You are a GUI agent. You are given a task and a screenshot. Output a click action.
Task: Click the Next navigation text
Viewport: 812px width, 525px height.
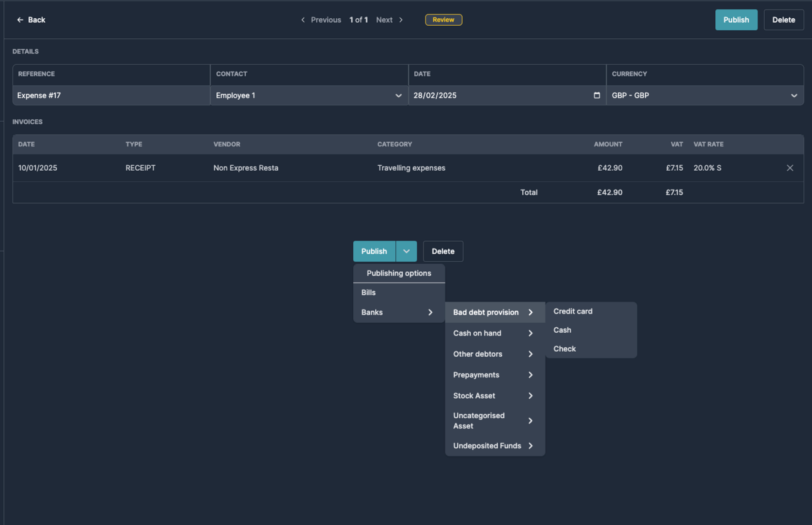tap(384, 20)
